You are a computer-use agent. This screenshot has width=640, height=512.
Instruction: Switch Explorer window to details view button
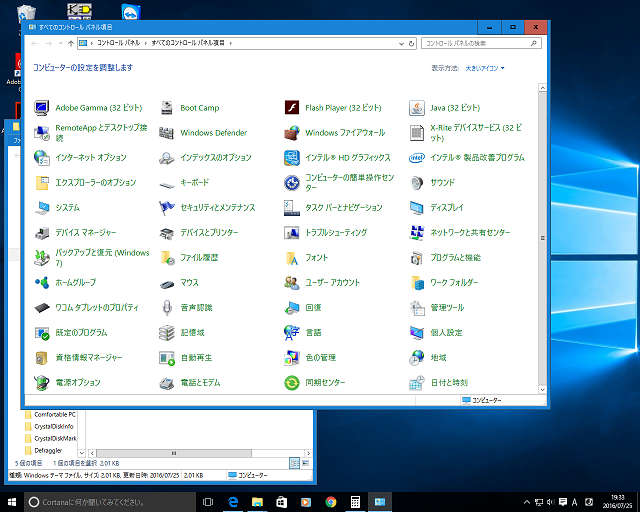pos(294,463)
